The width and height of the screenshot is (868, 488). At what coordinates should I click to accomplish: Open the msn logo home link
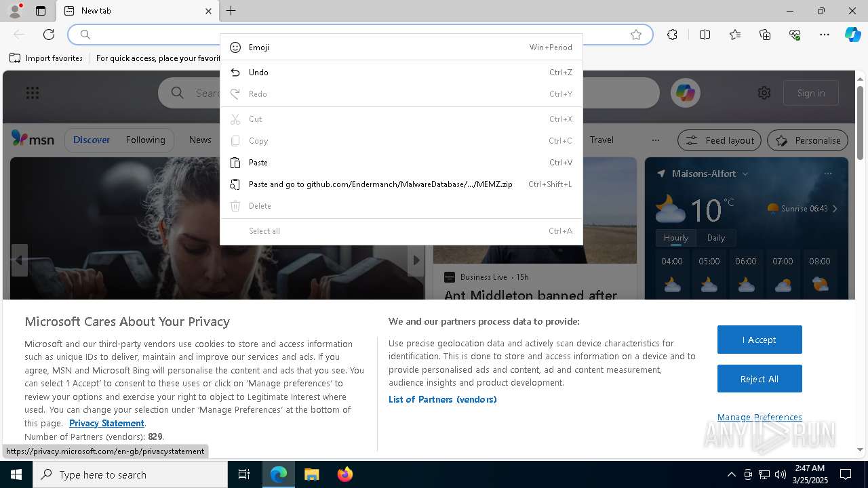pyautogui.click(x=33, y=139)
